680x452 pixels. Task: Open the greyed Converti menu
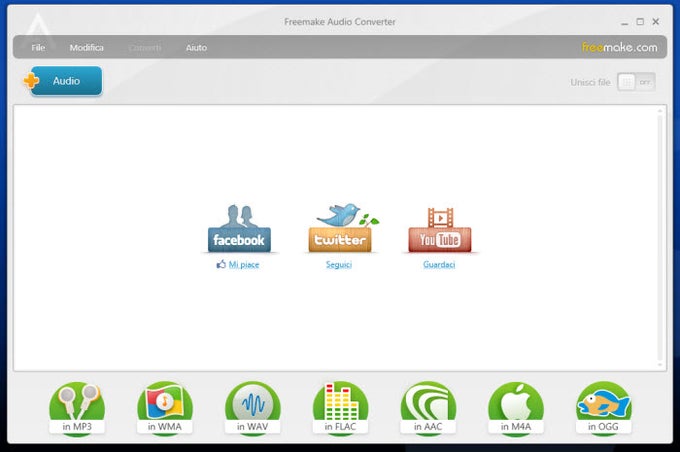pyautogui.click(x=145, y=48)
